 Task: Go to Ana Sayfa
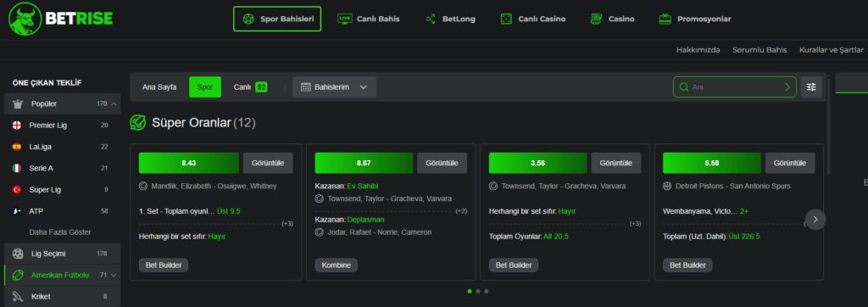159,87
